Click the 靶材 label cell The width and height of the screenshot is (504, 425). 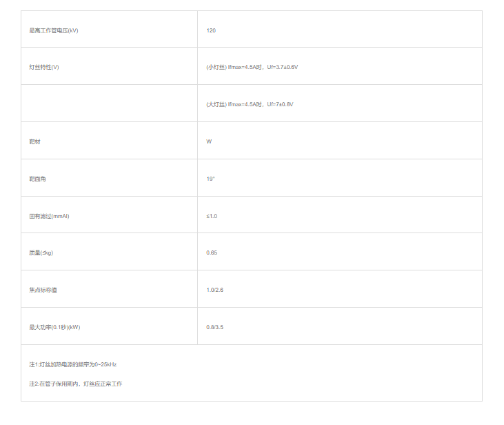point(35,141)
